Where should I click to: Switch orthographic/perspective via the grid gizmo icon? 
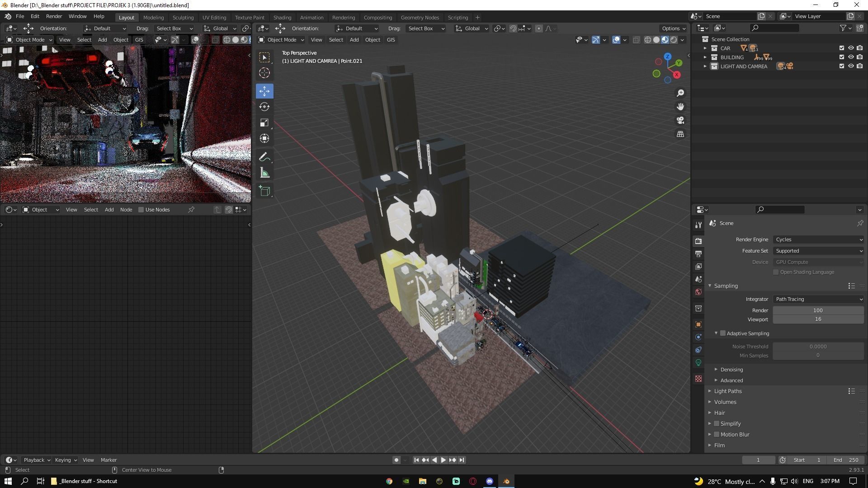(680, 134)
